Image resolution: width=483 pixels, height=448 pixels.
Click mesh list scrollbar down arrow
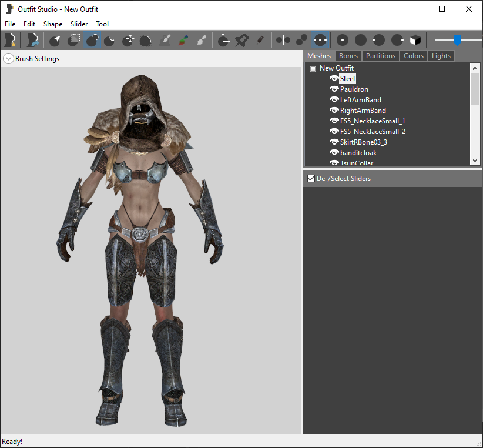[475, 161]
